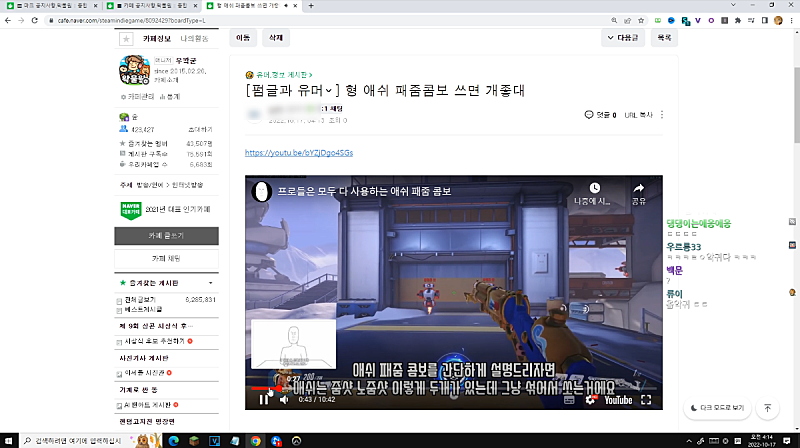Image resolution: width=800 pixels, height=448 pixels.
Task: Click the Share arrow in video
Action: point(639,188)
